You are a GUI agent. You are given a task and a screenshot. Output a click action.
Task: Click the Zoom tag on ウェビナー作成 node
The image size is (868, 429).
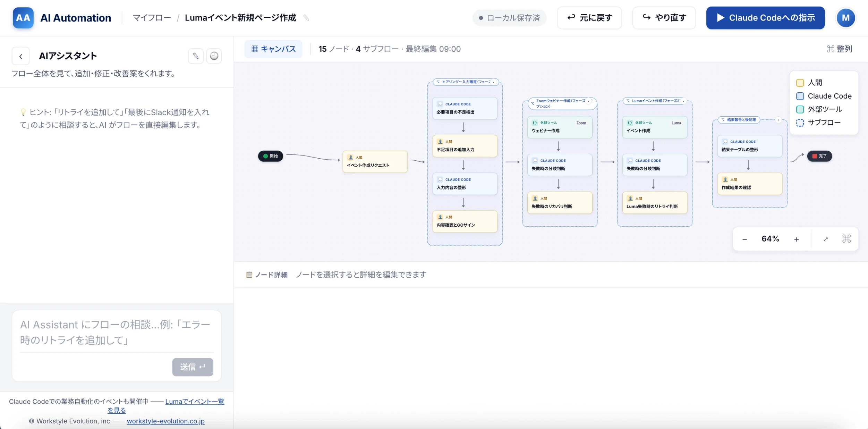581,123
